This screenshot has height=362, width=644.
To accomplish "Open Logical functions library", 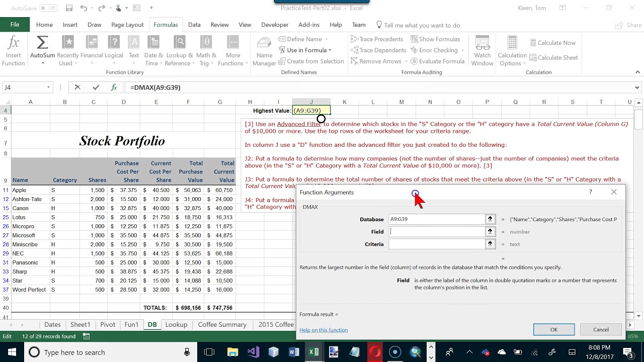I will click(x=114, y=51).
